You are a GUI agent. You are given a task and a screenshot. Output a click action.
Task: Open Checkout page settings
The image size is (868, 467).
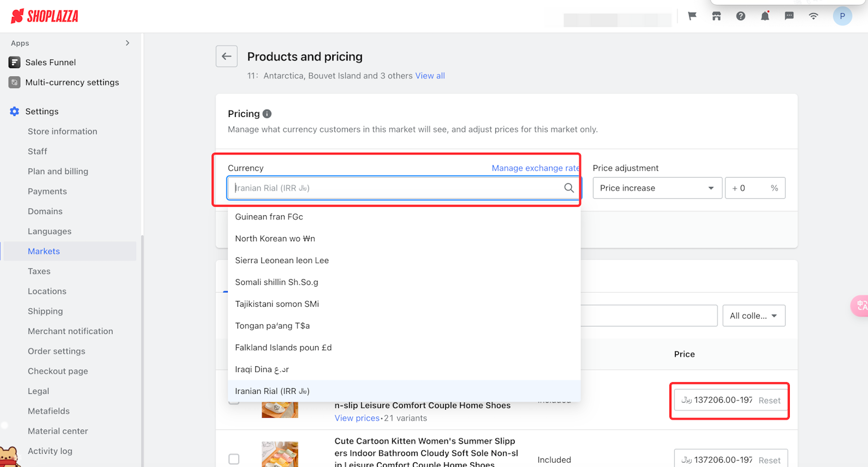click(x=58, y=371)
